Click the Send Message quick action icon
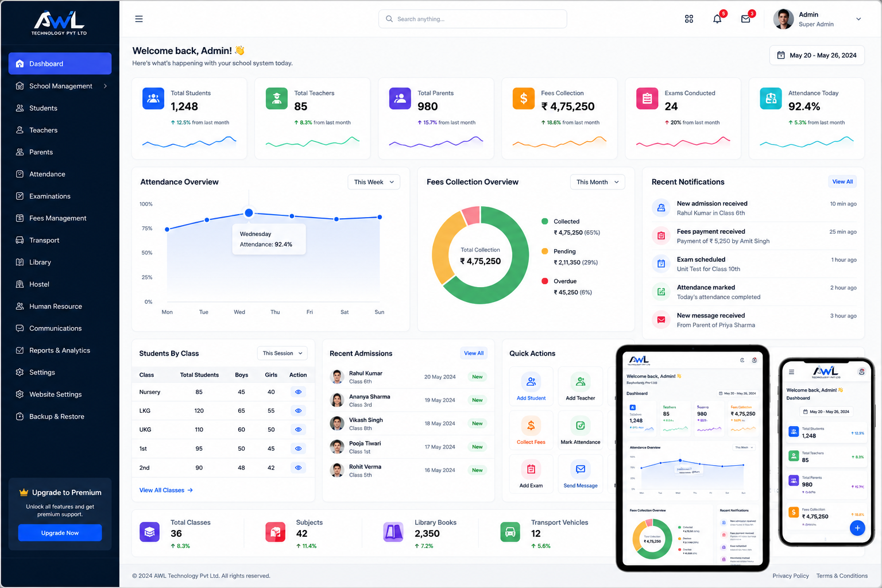Viewport: 882px width, 588px height. (581, 469)
